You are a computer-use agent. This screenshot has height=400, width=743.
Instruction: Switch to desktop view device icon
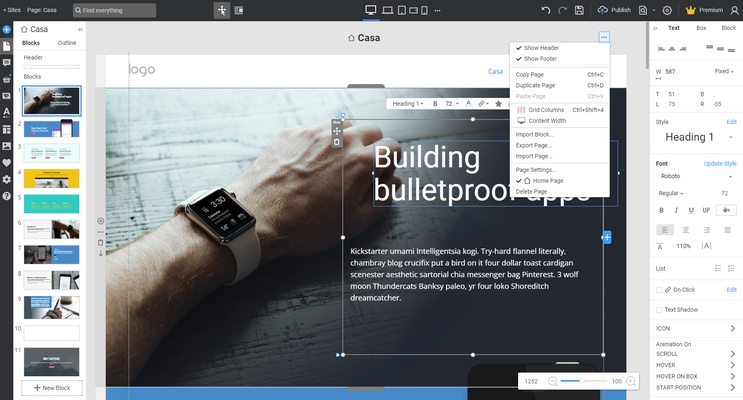click(371, 10)
